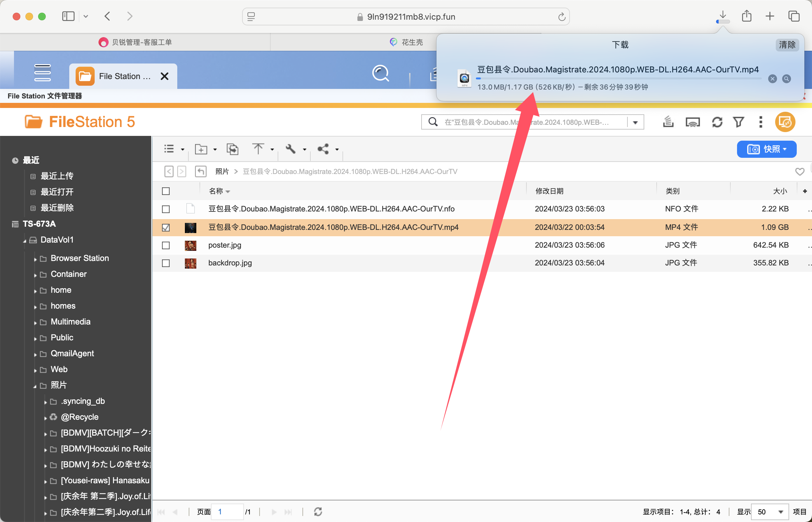Sort by 类别 column header
Screen dimensions: 812x522
pyautogui.click(x=672, y=191)
